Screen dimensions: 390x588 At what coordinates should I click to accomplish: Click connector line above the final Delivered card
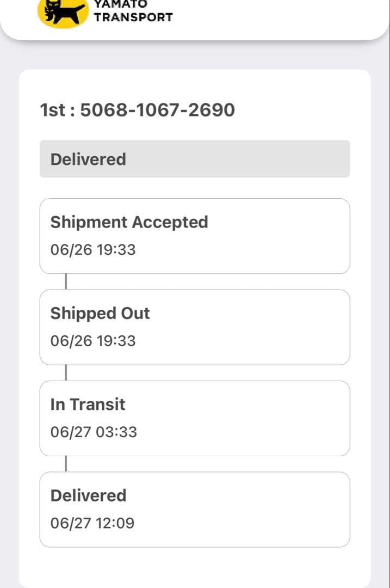tap(66, 464)
